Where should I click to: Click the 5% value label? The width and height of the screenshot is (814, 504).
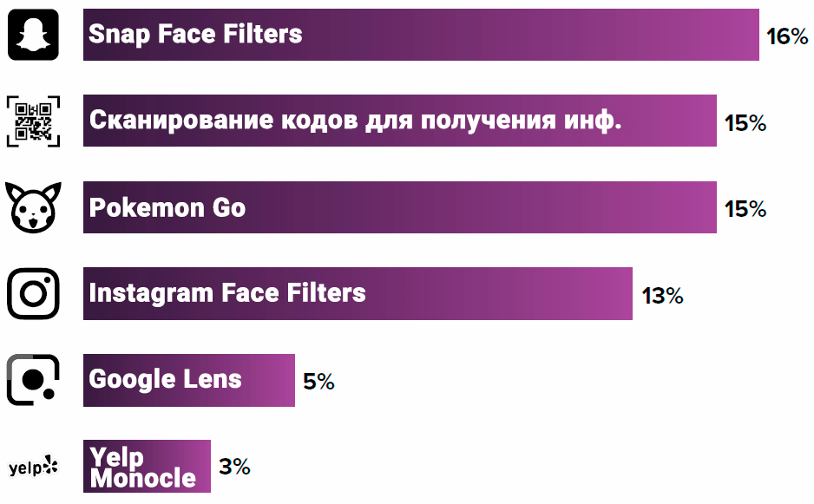318,382
